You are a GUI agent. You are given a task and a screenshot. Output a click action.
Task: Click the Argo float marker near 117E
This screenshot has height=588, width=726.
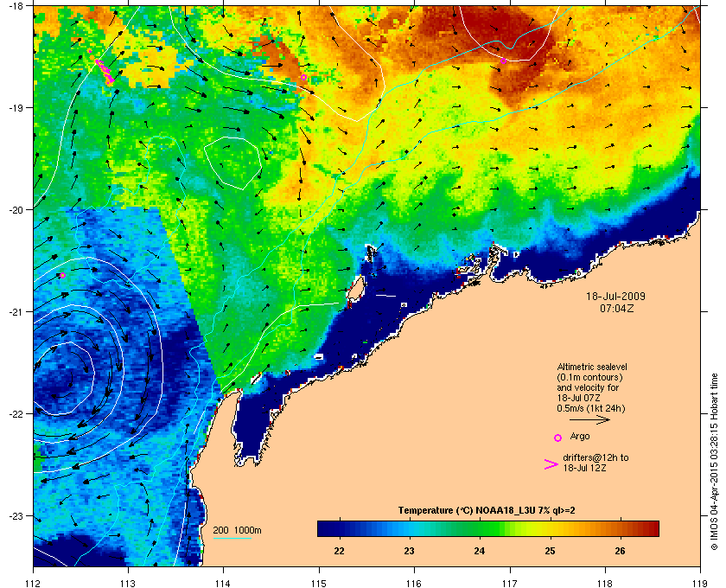pos(503,61)
